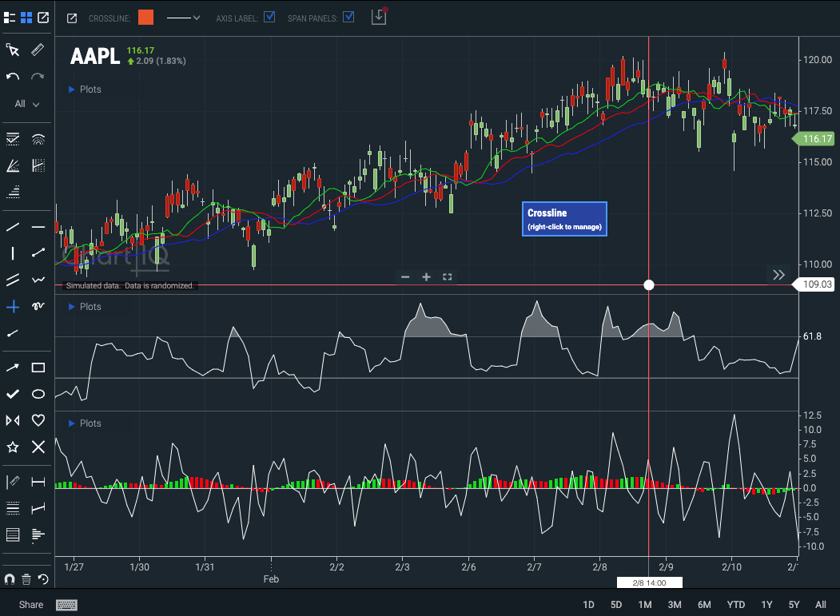Clear all drawings with the trash icon

(x=26, y=579)
